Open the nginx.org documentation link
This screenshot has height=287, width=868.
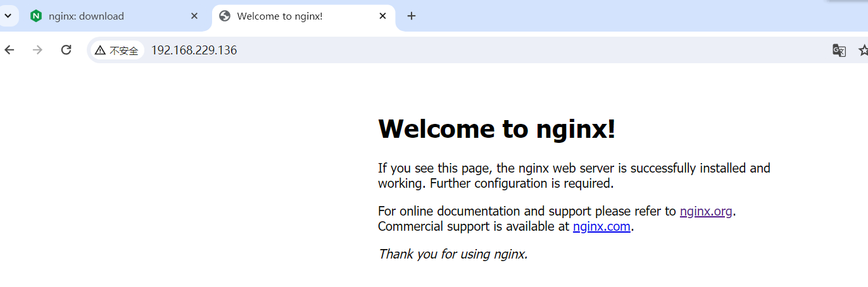(x=706, y=211)
